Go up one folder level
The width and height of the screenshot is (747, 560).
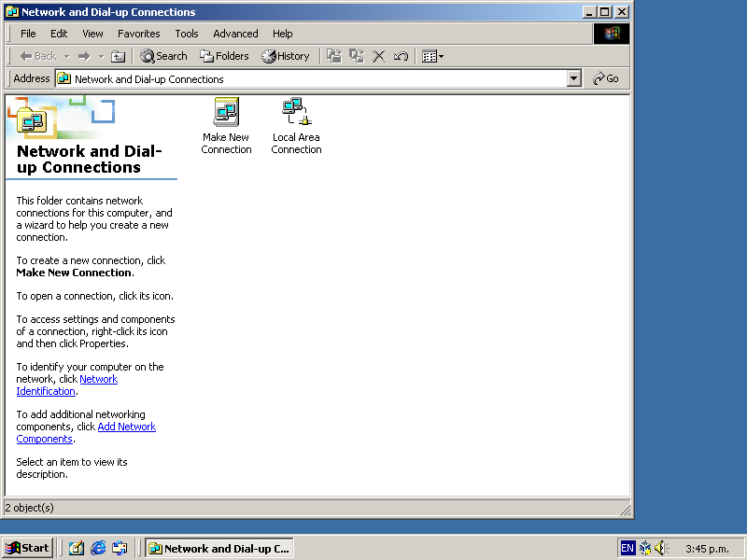pyautogui.click(x=118, y=56)
